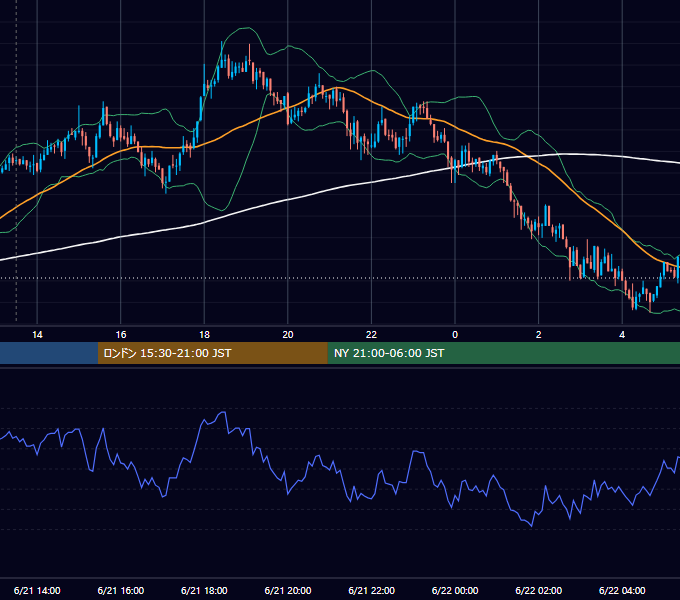Viewport: 680px width, 600px height.
Task: Click the 4 hour axis label
Action: point(622,335)
